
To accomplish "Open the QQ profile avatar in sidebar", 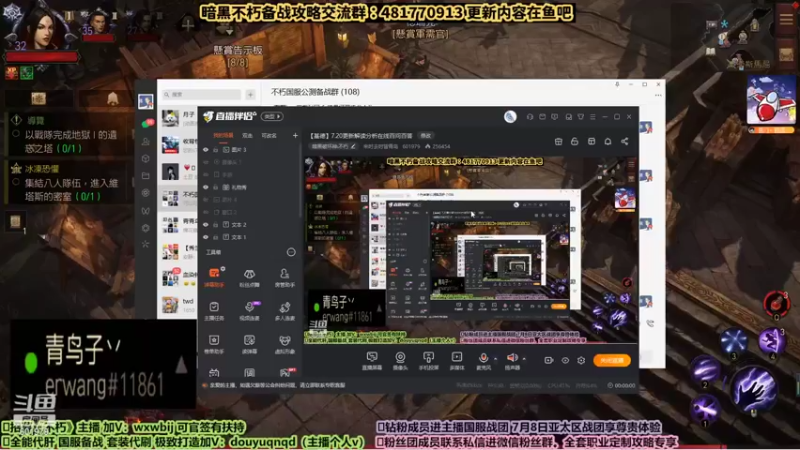I will (x=145, y=101).
